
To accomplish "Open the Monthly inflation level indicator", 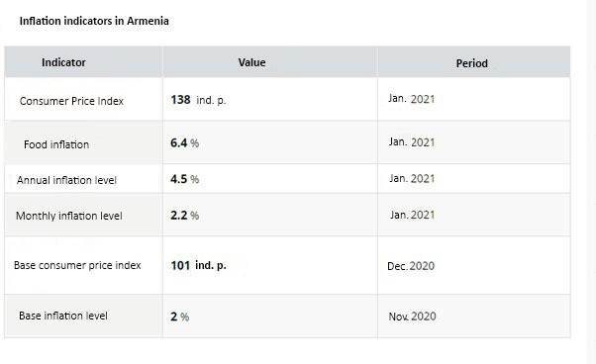I will click(x=68, y=216).
